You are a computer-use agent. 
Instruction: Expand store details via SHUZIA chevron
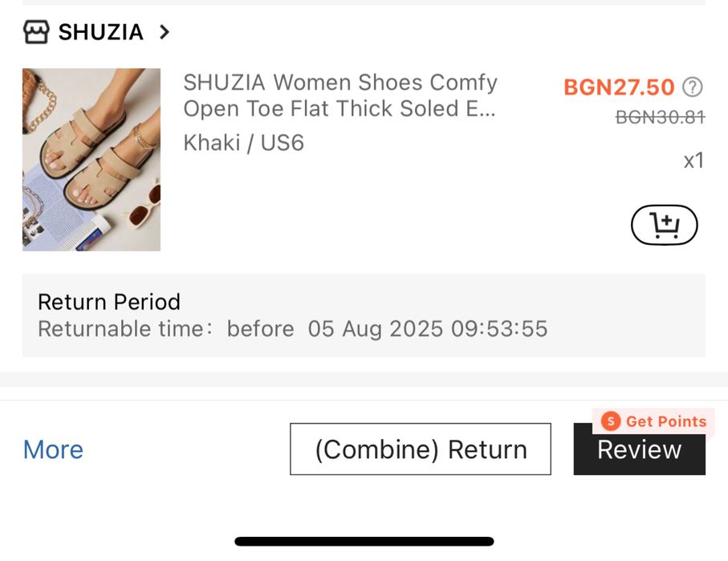(x=165, y=32)
